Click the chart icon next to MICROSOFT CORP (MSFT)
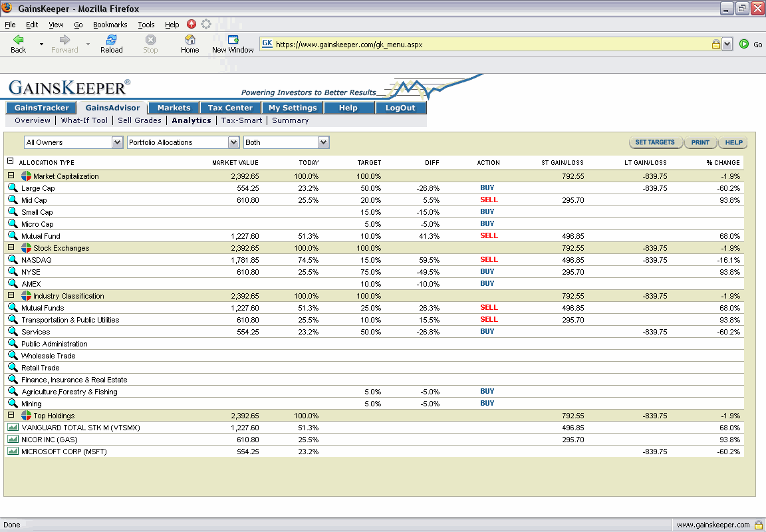Viewport: 766px width, 532px height. click(13, 452)
